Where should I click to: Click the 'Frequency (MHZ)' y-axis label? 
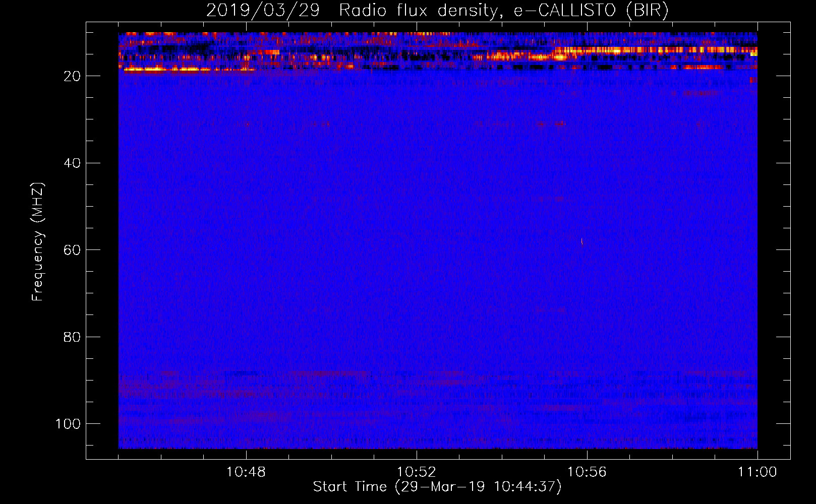(38, 242)
